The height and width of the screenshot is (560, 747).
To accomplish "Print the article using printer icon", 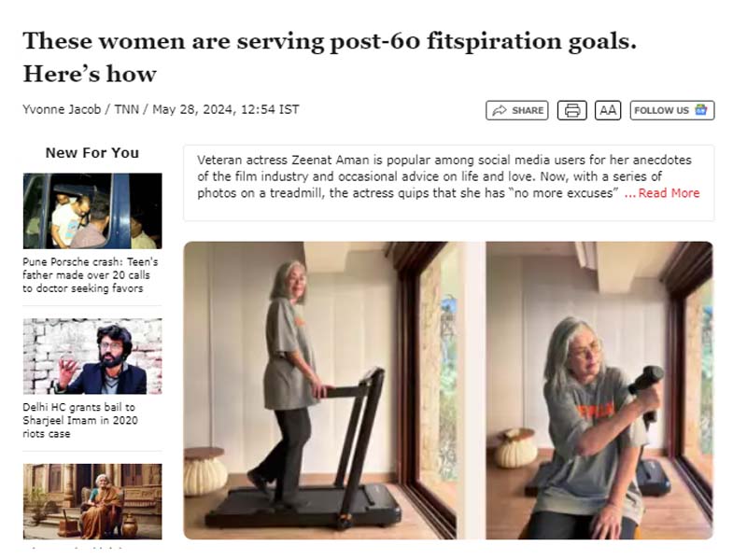I will point(571,110).
